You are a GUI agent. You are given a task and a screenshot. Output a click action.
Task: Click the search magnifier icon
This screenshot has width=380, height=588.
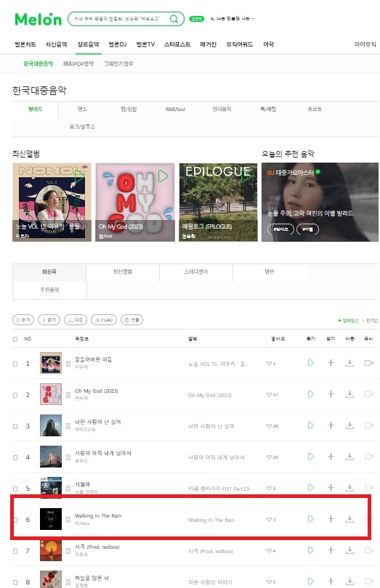174,19
